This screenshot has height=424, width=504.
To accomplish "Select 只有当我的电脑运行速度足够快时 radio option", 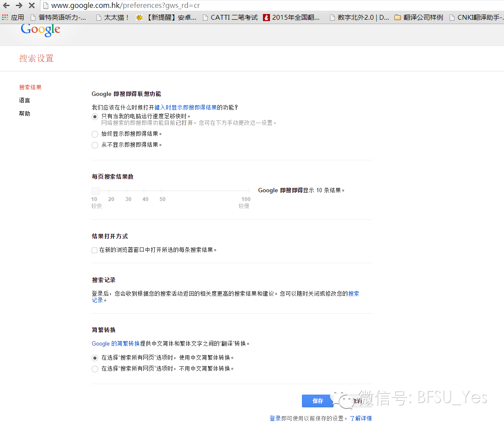I will point(95,117).
